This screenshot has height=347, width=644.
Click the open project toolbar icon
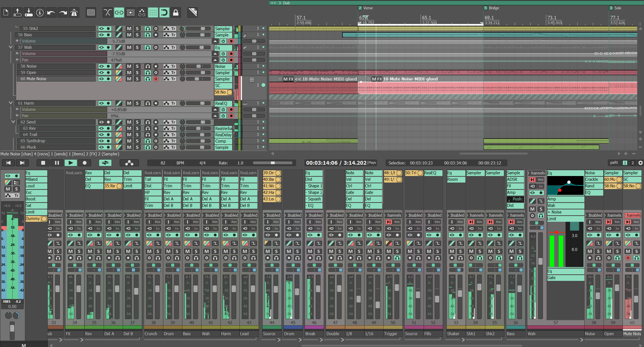coord(17,13)
